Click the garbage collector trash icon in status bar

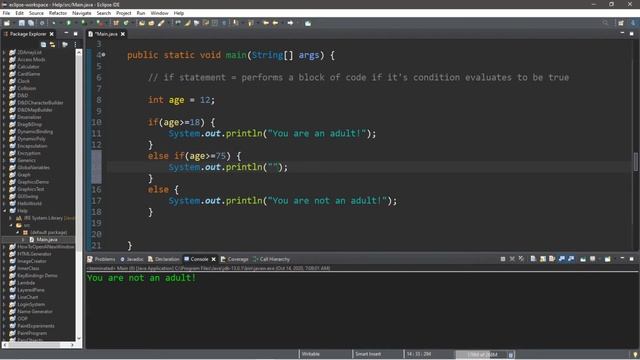(x=511, y=354)
